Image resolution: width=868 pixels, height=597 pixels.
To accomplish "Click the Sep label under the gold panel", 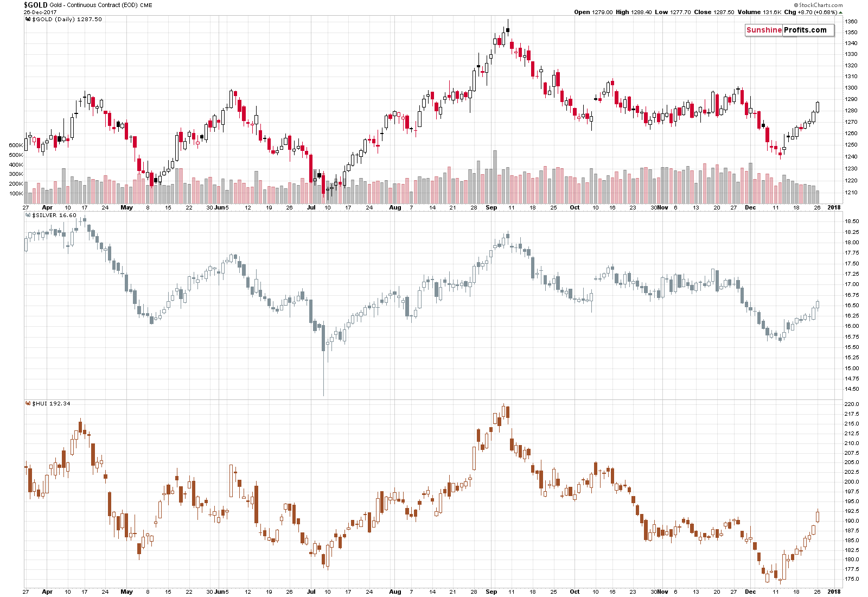I will [492, 207].
